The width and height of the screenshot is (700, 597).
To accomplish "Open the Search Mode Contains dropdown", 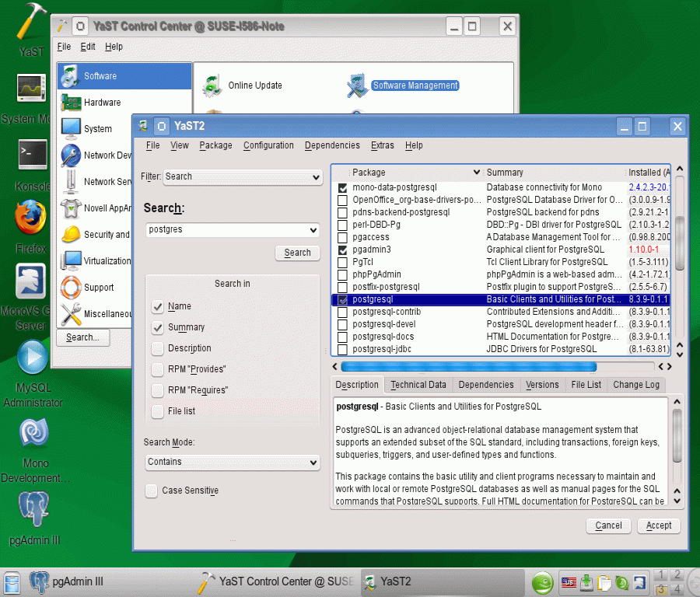I will [233, 463].
